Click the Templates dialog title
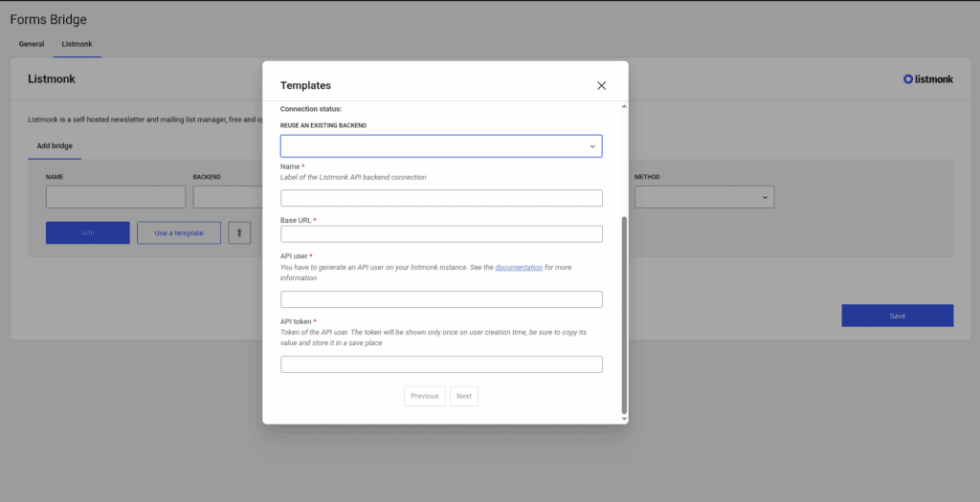The image size is (980, 502). click(x=305, y=85)
